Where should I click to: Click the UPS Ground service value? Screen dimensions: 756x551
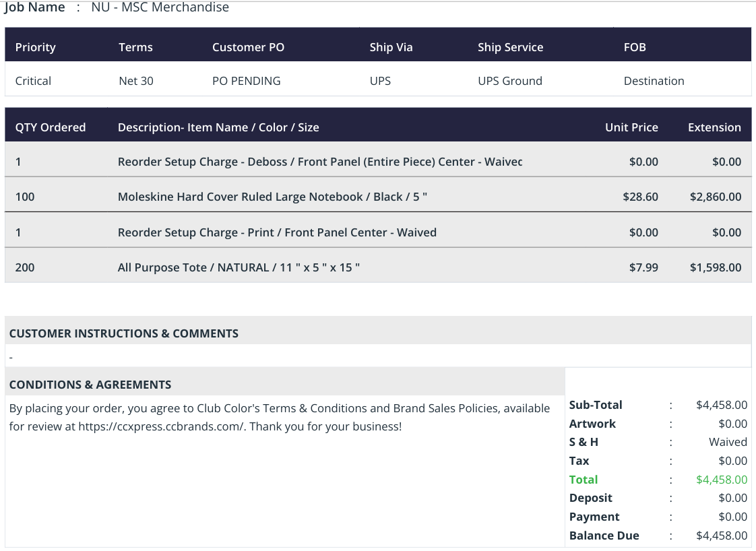click(509, 81)
